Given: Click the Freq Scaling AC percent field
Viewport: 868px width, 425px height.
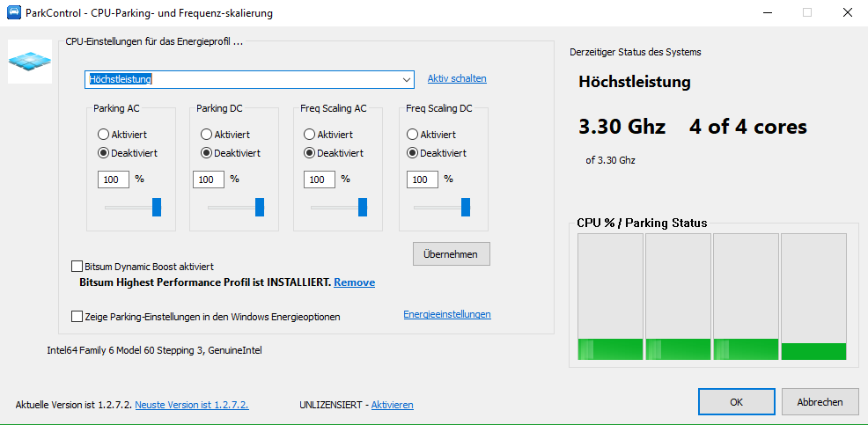Looking at the screenshot, I should coord(320,180).
